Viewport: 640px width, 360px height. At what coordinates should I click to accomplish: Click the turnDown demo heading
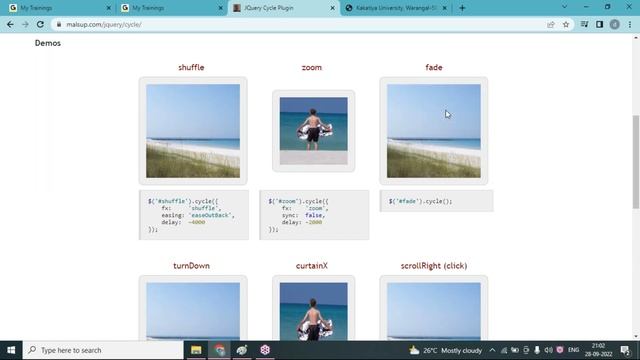tap(191, 266)
